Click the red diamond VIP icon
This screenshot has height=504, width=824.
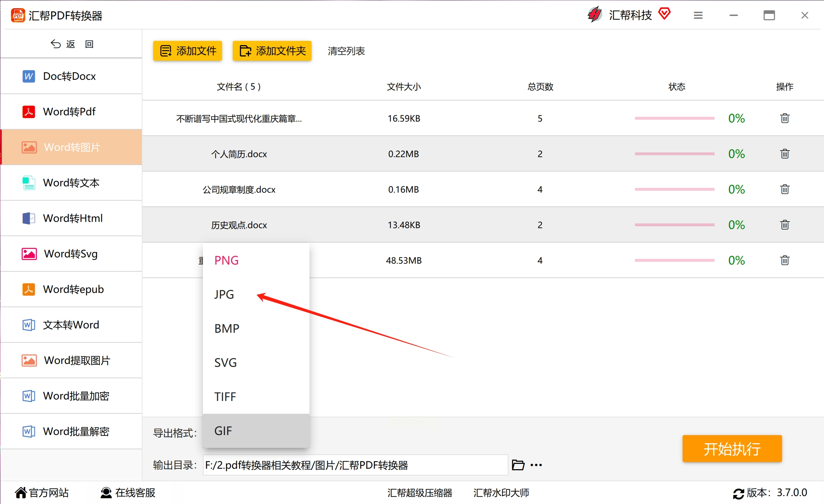click(664, 14)
